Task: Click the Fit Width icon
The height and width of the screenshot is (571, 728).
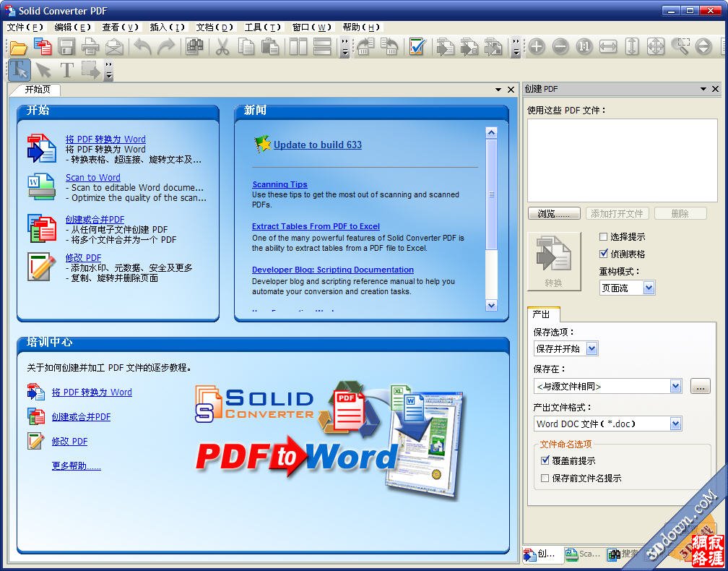Action: pyautogui.click(x=608, y=47)
